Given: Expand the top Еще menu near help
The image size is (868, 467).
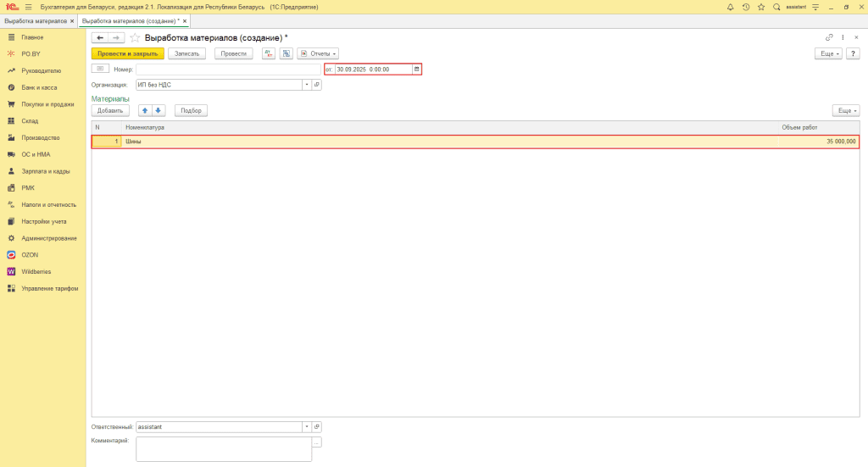Looking at the screenshot, I should click(829, 53).
